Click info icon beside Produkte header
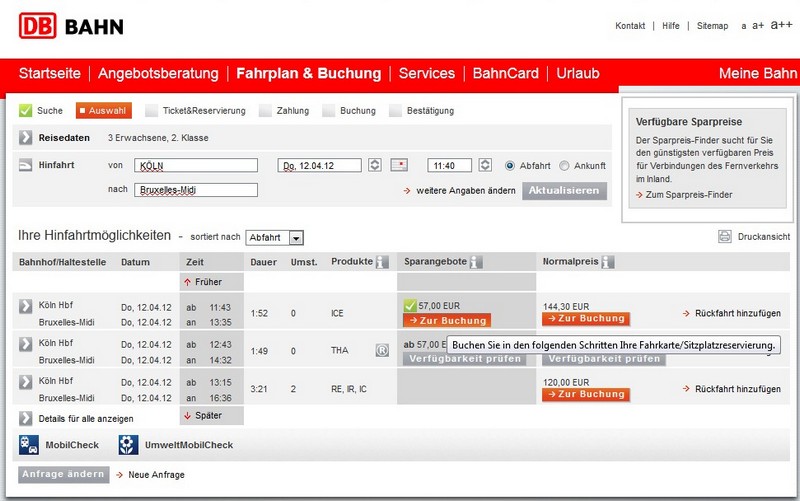 382,262
